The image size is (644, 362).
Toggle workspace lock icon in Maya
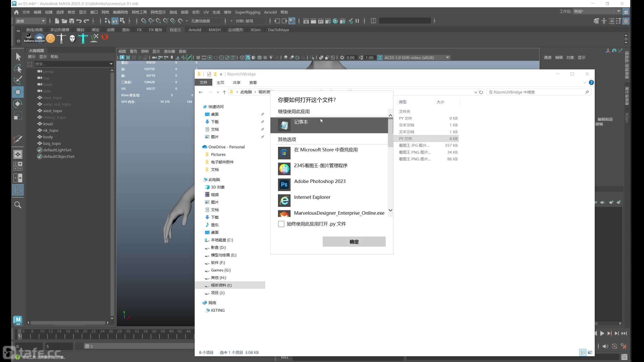626,12
